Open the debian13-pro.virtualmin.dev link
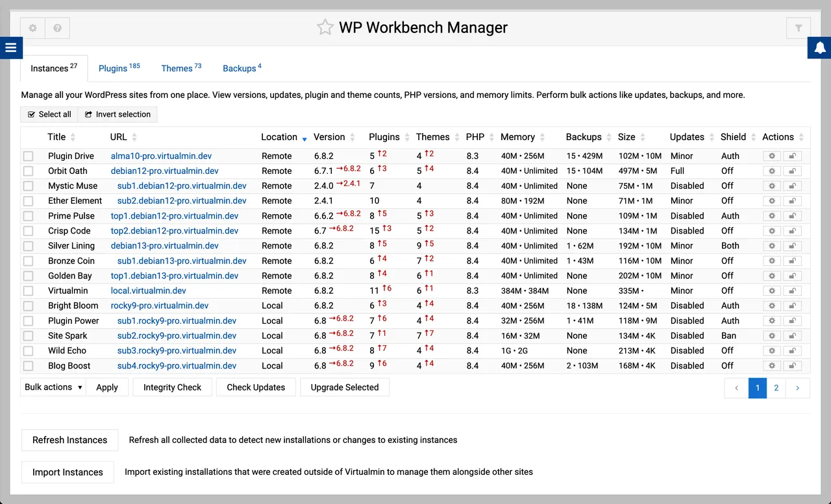 point(164,246)
